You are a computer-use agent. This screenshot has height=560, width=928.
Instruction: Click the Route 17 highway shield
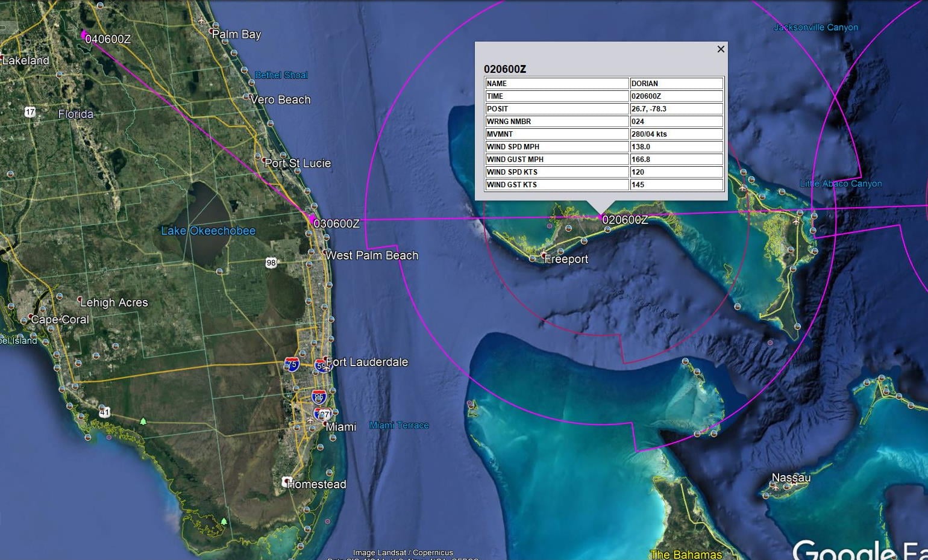click(30, 112)
